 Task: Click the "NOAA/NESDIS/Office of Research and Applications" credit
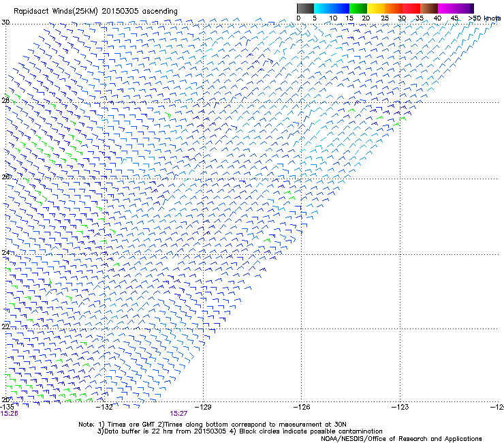(x=401, y=439)
